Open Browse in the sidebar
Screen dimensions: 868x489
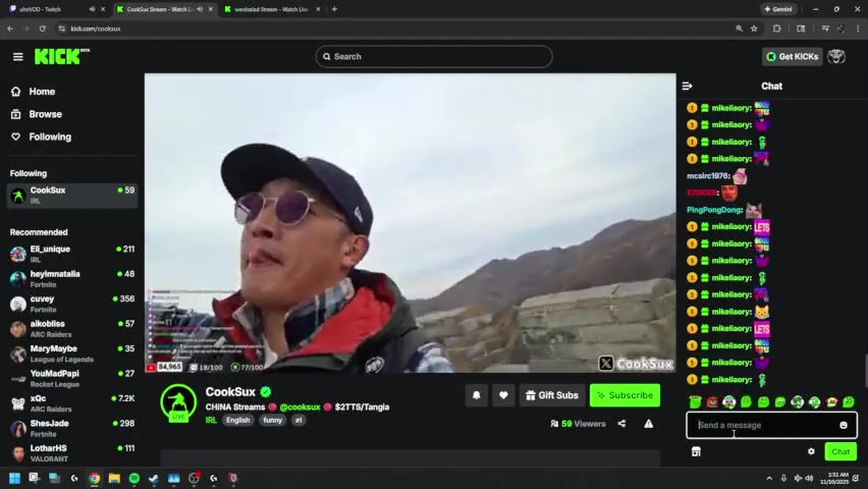45,114
